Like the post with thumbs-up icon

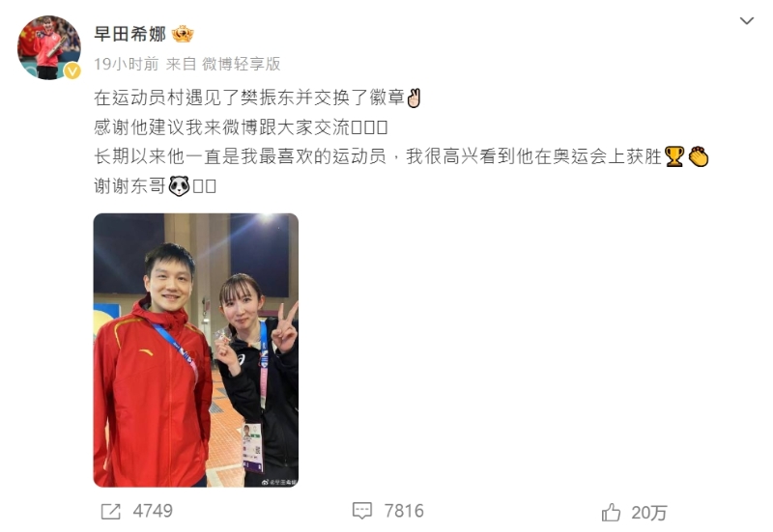pos(611,513)
